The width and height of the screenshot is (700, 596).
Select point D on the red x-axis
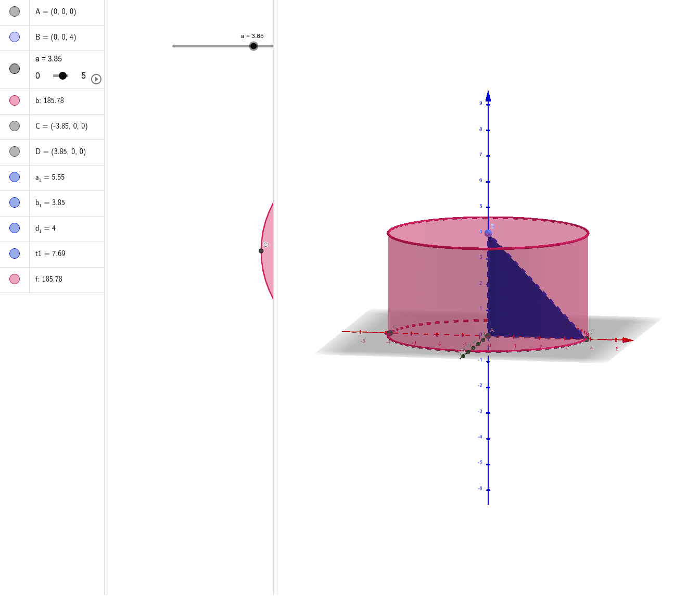pos(587,338)
